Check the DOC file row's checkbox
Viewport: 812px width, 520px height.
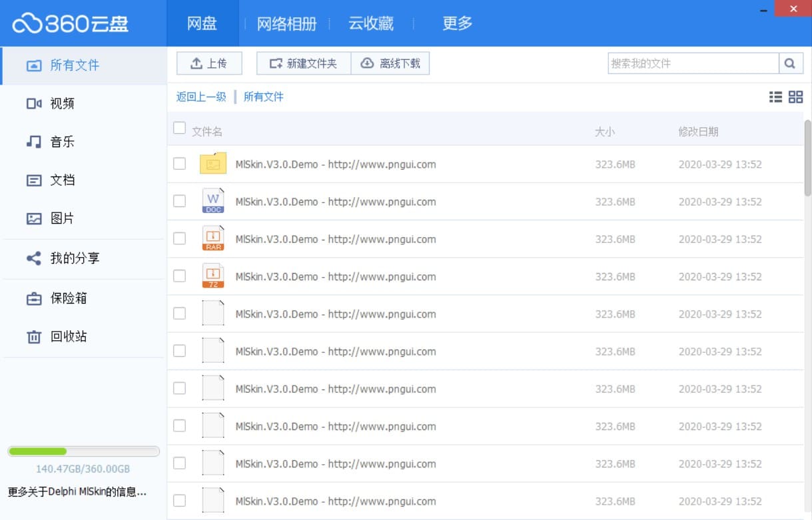tap(179, 200)
